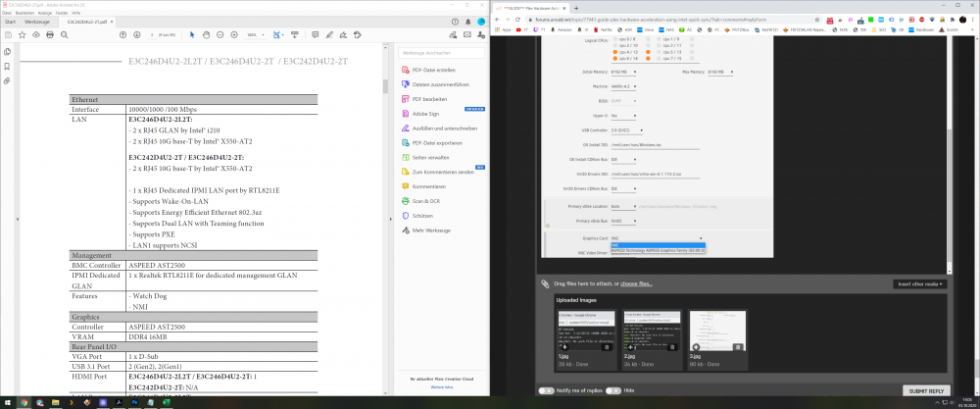Viewport: 980px width, 409px height.
Task: Open Acrobat help question mark icon
Action: coord(455,22)
